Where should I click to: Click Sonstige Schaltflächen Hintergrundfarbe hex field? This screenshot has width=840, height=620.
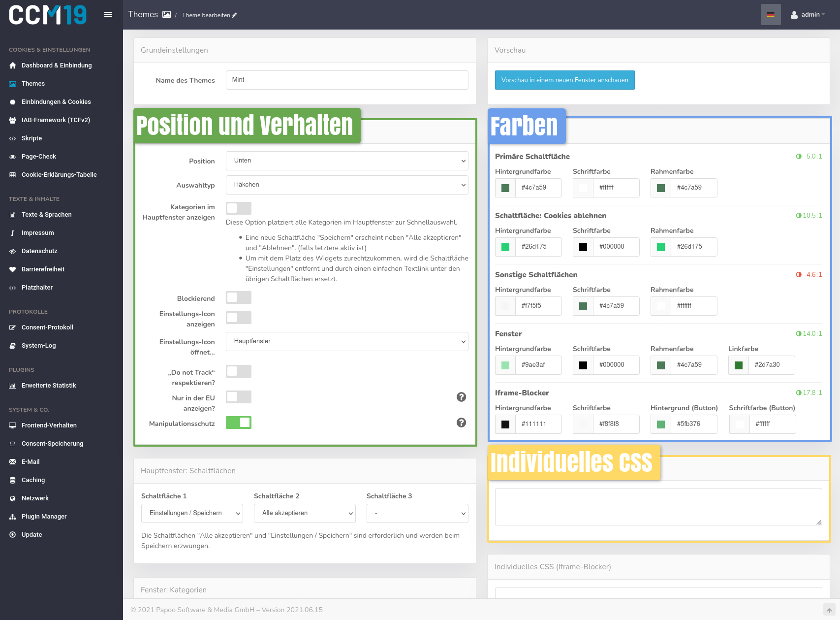(x=538, y=306)
